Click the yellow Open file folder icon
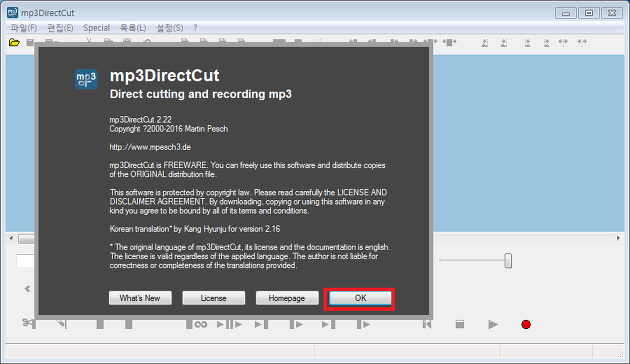630x364 pixels. [x=14, y=42]
